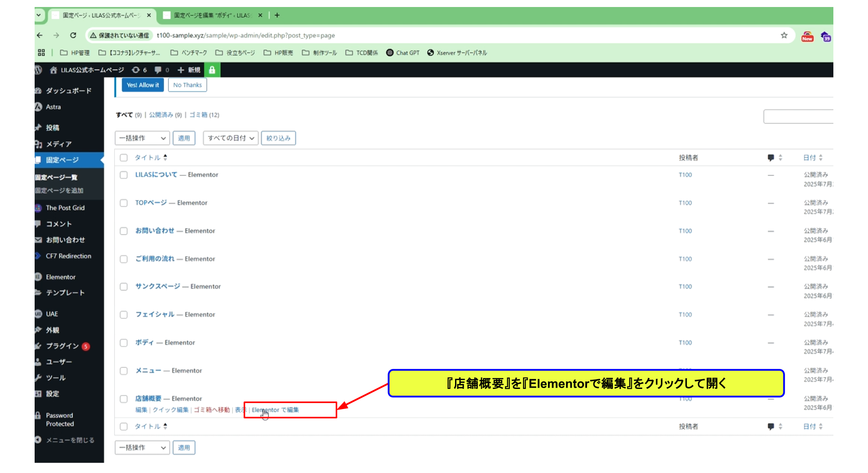
Task: Open the CF7 Redirection sidebar item
Action: (69, 256)
